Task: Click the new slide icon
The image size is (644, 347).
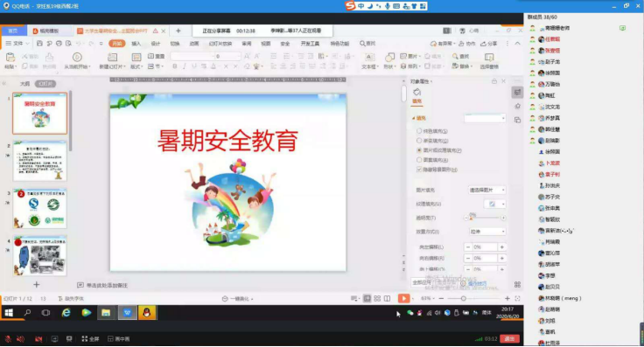Action: (112, 57)
